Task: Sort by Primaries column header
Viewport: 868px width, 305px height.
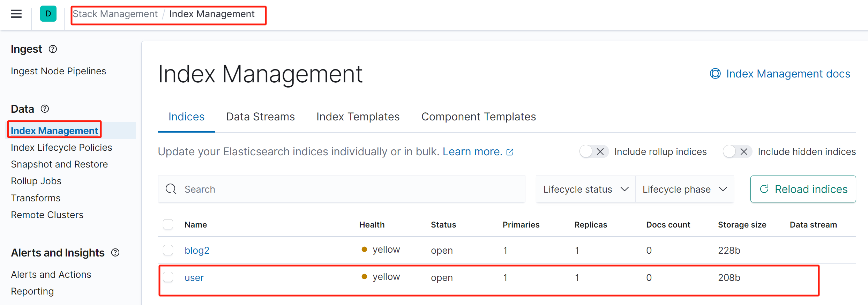Action: pos(521,225)
